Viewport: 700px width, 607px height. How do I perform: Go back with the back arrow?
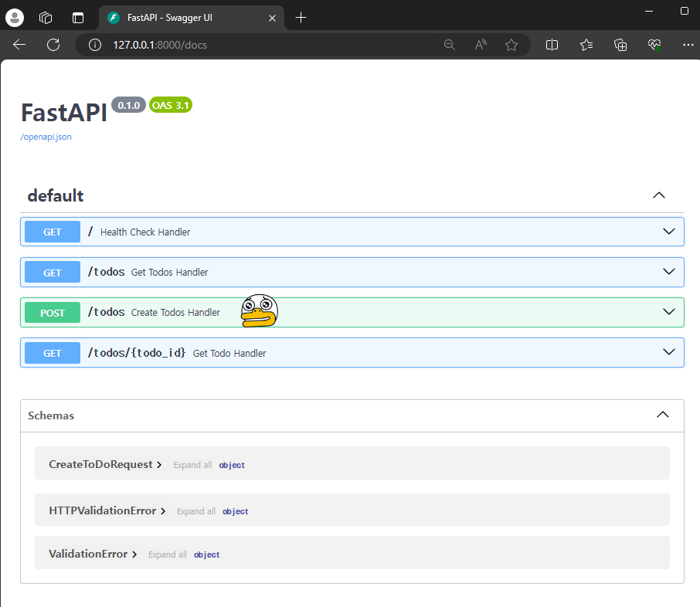(19, 45)
